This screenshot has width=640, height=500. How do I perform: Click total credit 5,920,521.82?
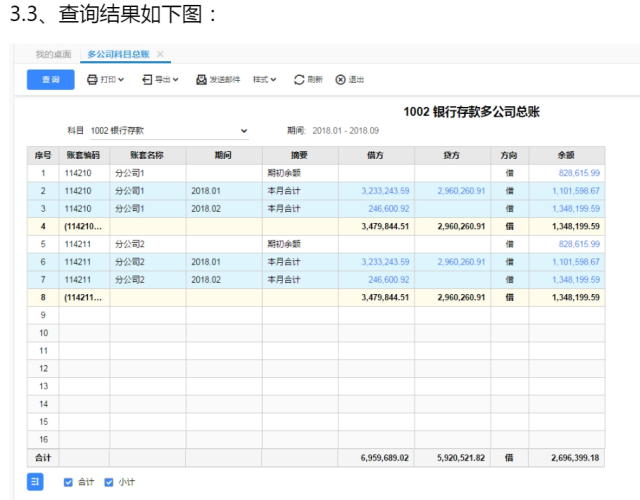(x=461, y=458)
